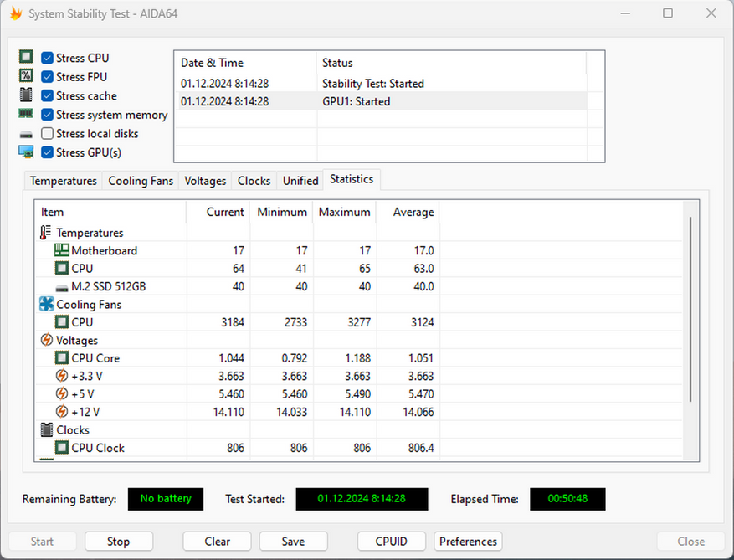734x560 pixels.
Task: Click the lightning icon beside Voltages
Action: (46, 341)
